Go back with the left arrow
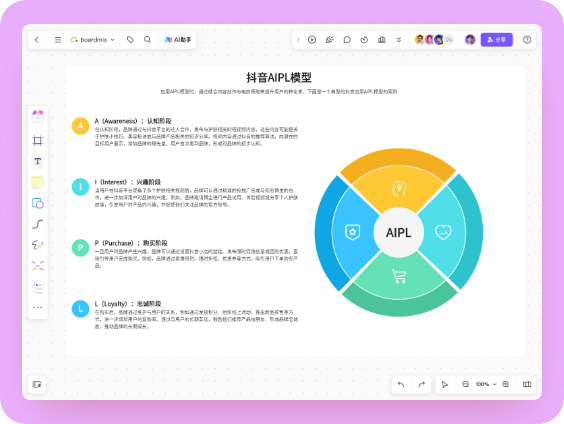The image size is (564, 424). tap(37, 40)
